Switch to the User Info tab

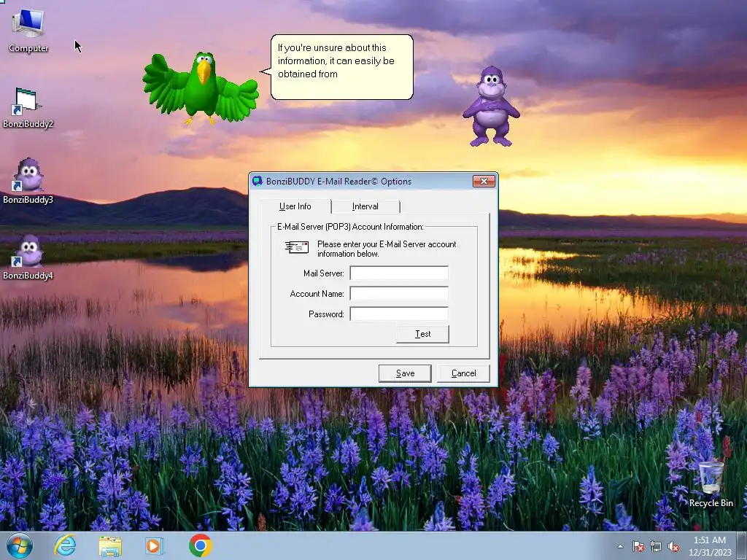coord(295,206)
